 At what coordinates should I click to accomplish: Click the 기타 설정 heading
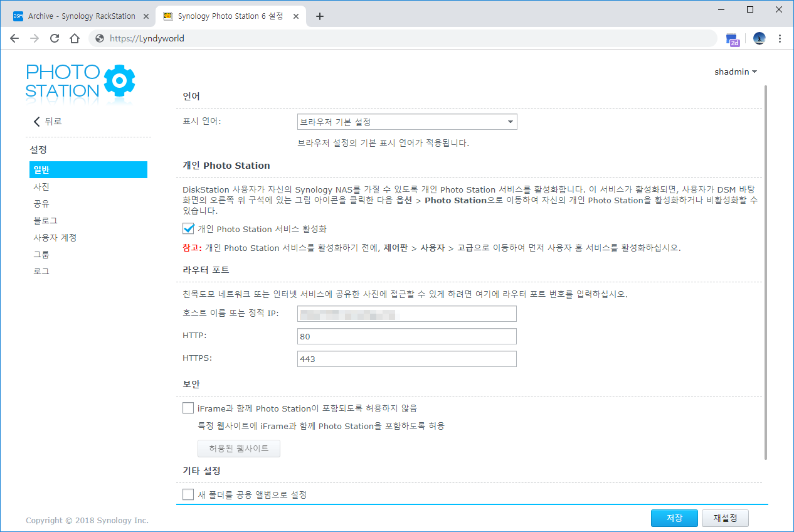(201, 471)
